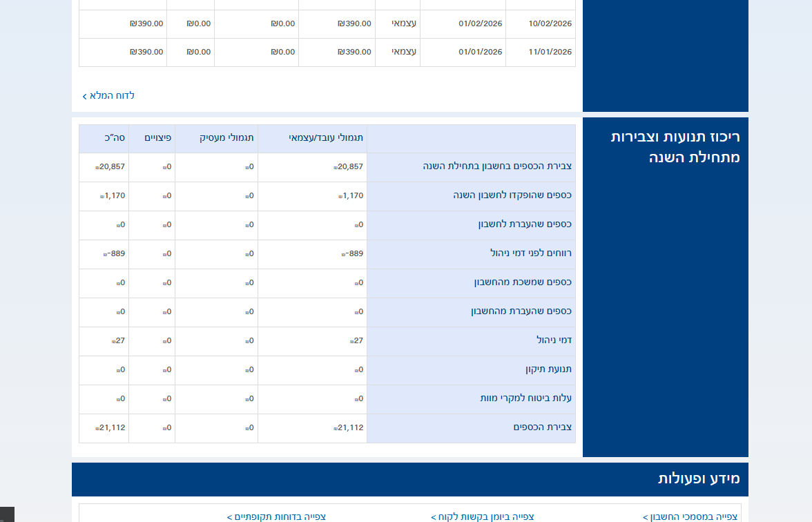Click the ריכוז תנועות וצבירות מתחילת השנה heading
The image size is (812, 522).
coord(675,147)
